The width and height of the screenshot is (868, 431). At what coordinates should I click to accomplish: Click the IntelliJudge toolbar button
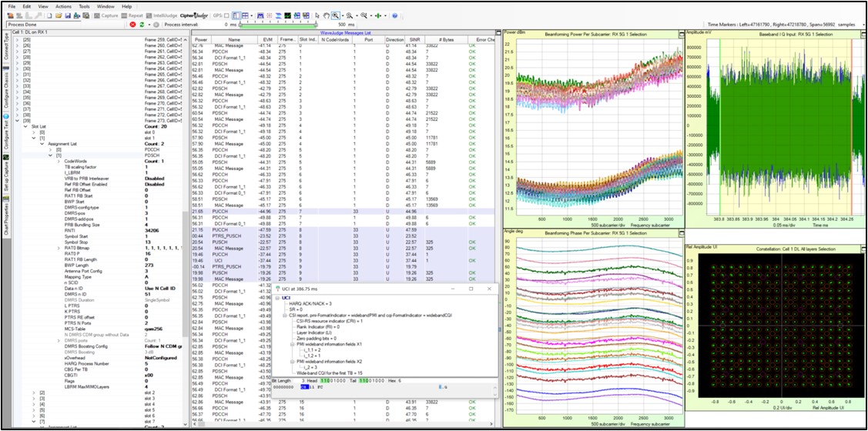click(162, 15)
